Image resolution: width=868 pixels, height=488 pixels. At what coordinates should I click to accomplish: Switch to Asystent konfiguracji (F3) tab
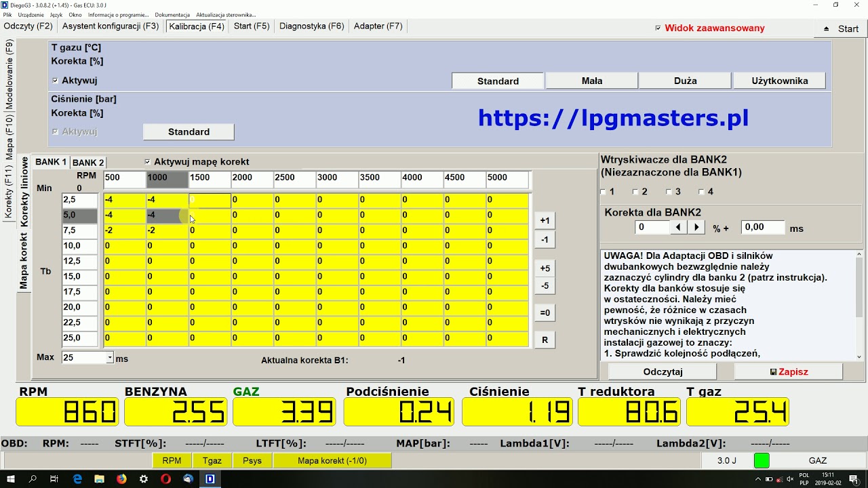point(111,26)
